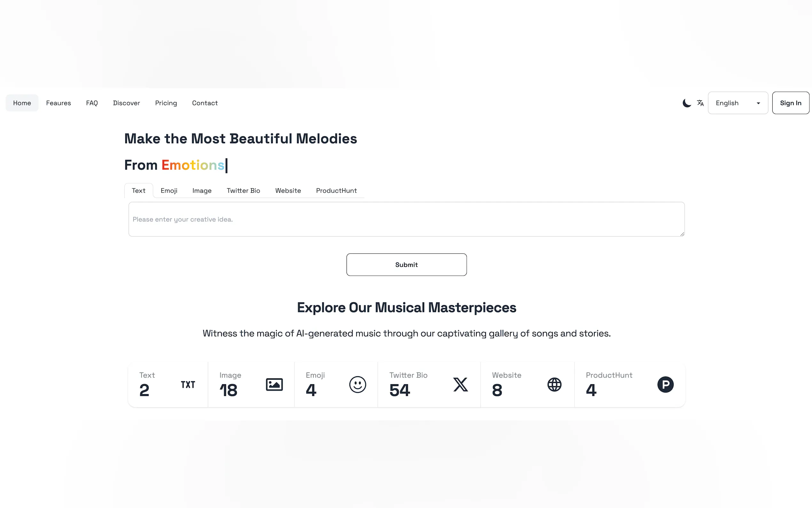
Task: Click the ProductHunt P logo icon
Action: (x=665, y=385)
